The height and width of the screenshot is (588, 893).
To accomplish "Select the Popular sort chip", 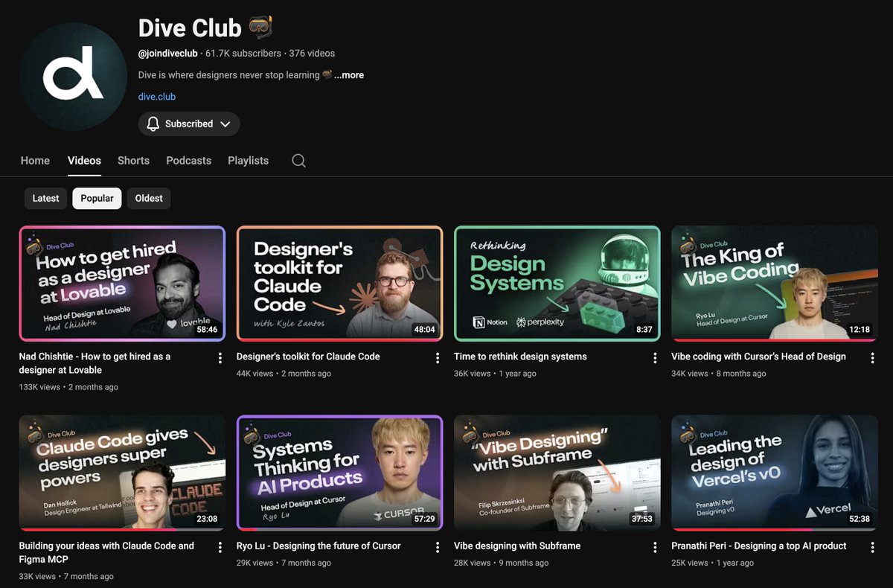I will click(x=97, y=198).
